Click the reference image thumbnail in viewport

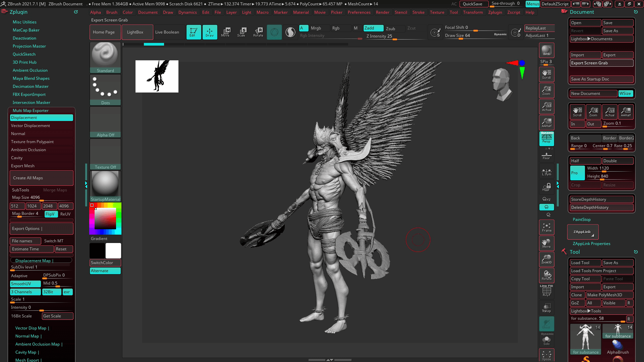[157, 76]
